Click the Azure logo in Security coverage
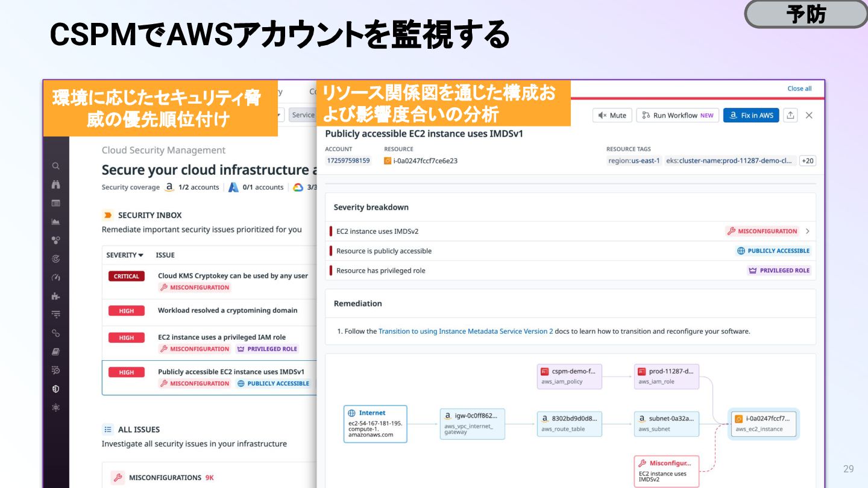 click(233, 187)
